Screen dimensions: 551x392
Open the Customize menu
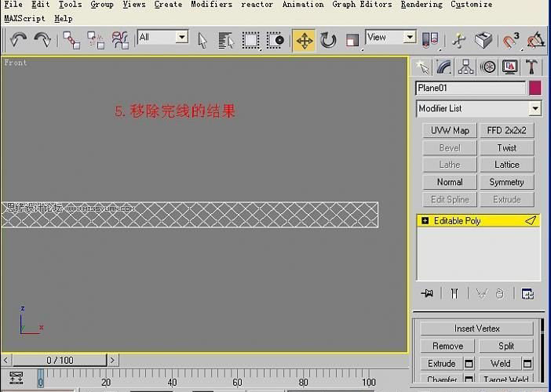pos(472,5)
